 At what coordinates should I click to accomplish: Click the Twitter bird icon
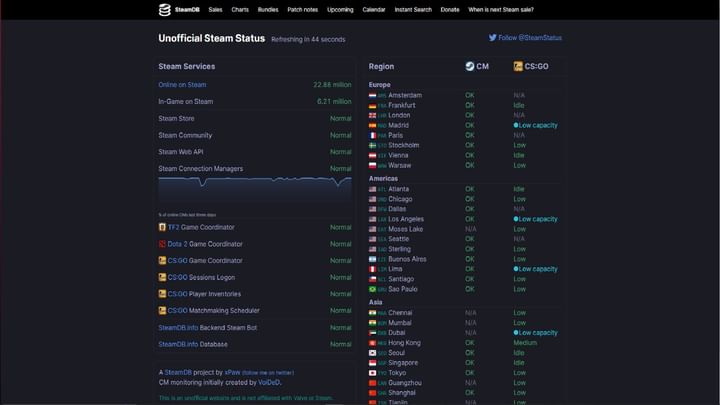pyautogui.click(x=492, y=38)
